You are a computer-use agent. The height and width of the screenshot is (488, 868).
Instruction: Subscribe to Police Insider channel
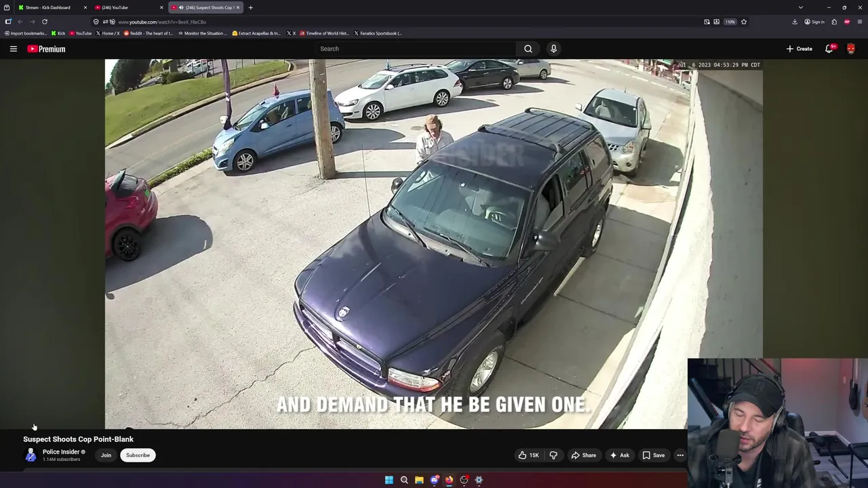[x=138, y=455]
